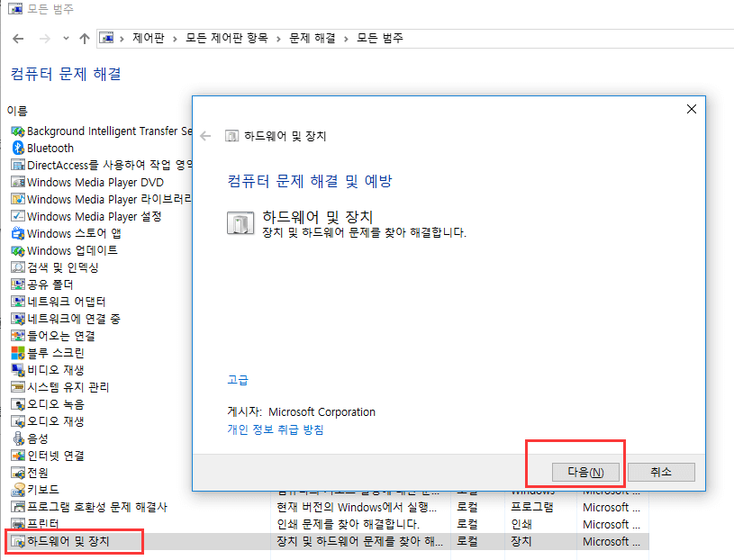Click the Windows 업데이트 list icon
The image size is (734, 560).
pos(17,250)
